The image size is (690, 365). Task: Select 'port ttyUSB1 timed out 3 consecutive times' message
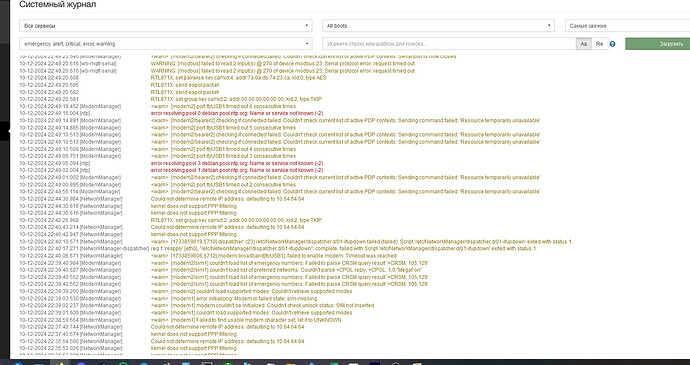pos(224,156)
